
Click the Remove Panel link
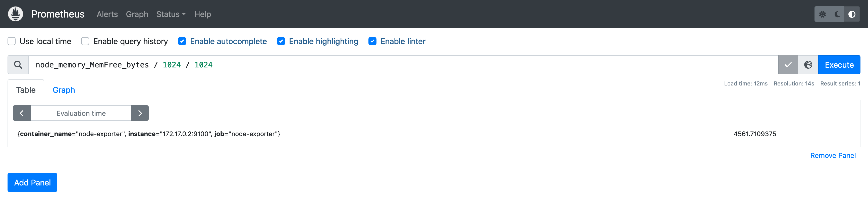833,156
